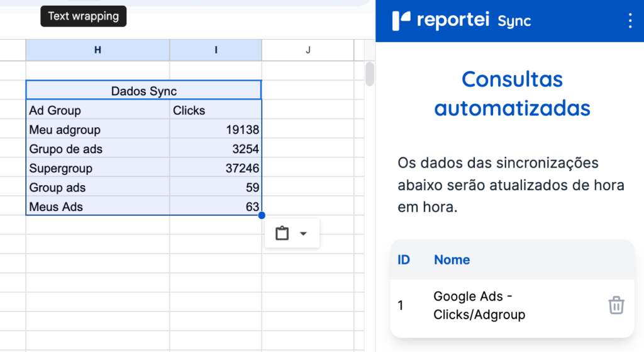The height and width of the screenshot is (352, 644).
Task: Select column H header
Action: [97, 50]
